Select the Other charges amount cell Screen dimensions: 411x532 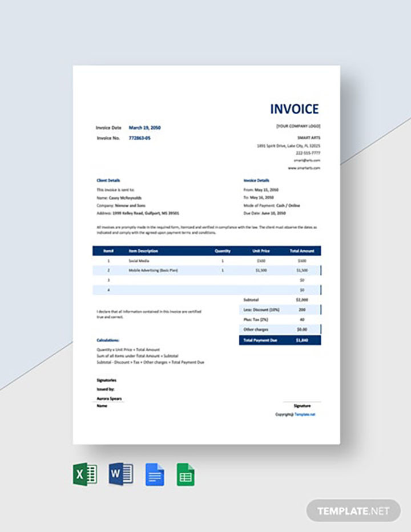[302, 330]
